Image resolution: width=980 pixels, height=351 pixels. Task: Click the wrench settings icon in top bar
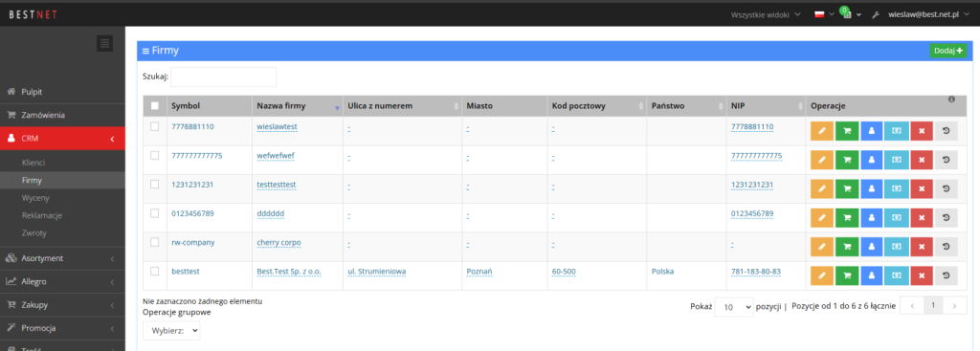pyautogui.click(x=876, y=14)
